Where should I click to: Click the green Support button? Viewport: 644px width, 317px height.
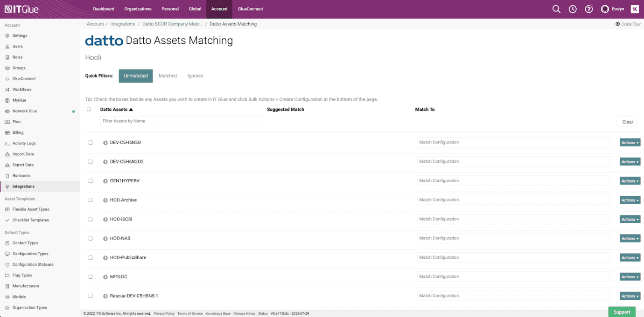click(622, 312)
